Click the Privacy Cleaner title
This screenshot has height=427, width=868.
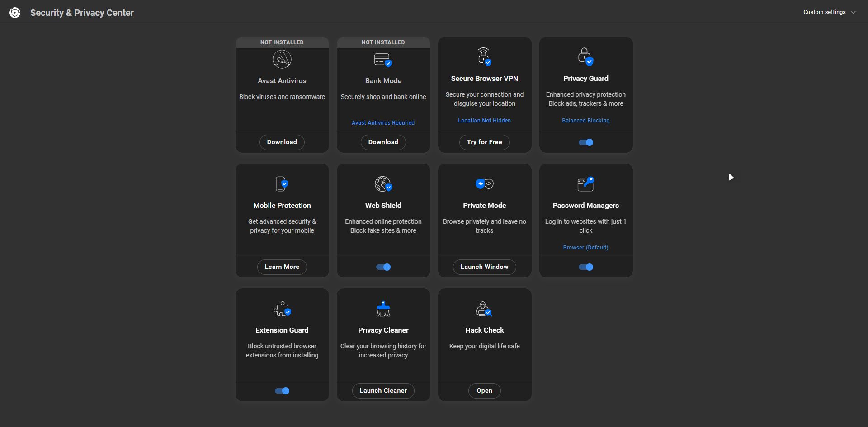383,330
